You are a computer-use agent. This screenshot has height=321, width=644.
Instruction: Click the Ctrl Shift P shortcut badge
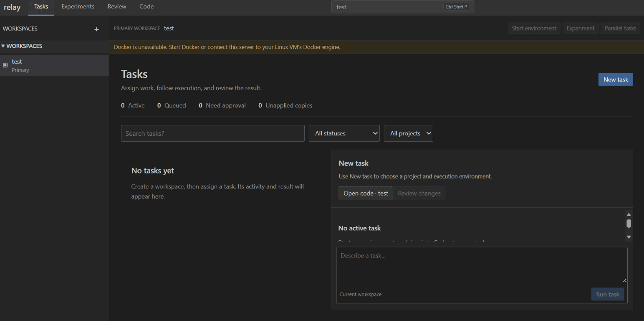(457, 7)
